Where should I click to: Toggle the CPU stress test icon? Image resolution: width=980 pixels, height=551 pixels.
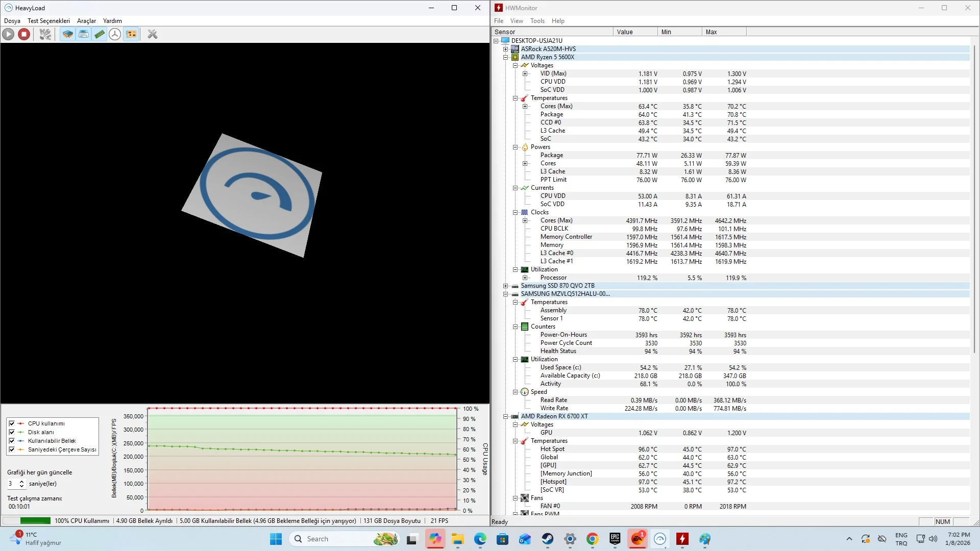pyautogui.click(x=67, y=34)
